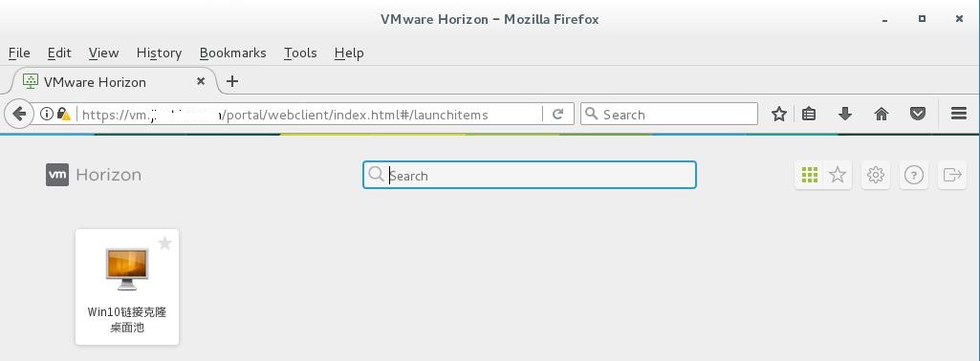
Task: Bookmark this page with the star
Action: (x=779, y=114)
